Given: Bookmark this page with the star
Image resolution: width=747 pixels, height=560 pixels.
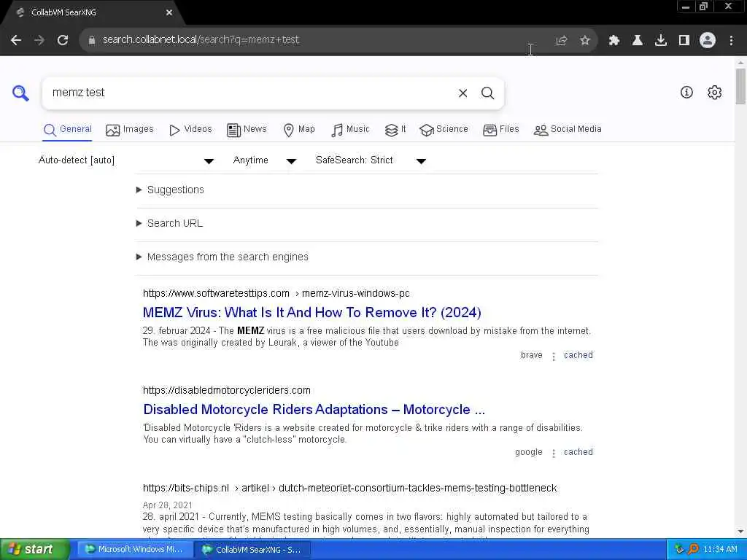Looking at the screenshot, I should 585,41.
